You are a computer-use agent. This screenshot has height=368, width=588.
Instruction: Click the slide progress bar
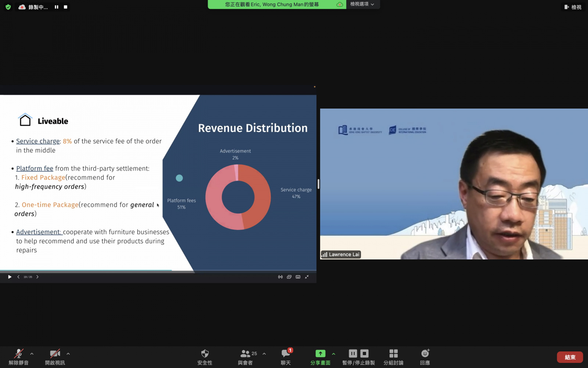click(158, 270)
